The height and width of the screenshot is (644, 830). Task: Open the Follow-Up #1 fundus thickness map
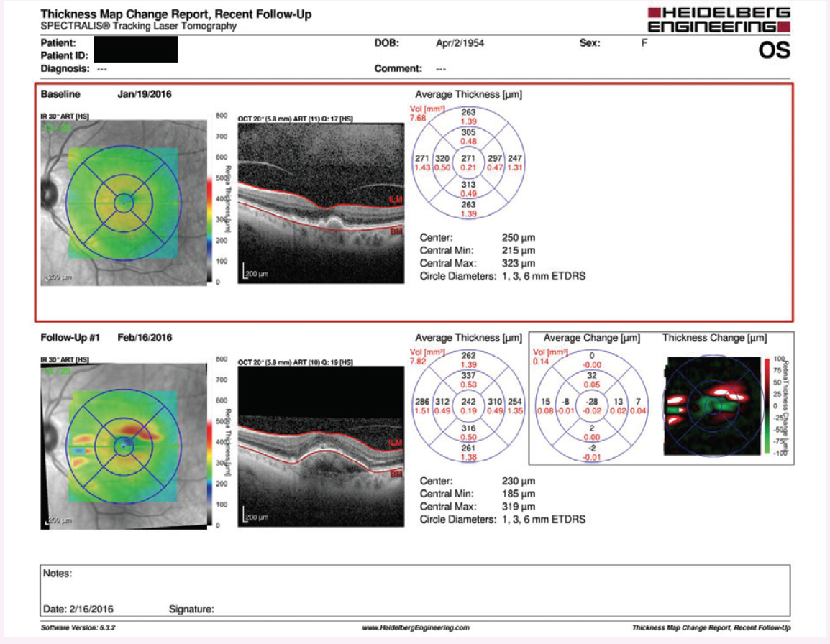pos(122,446)
